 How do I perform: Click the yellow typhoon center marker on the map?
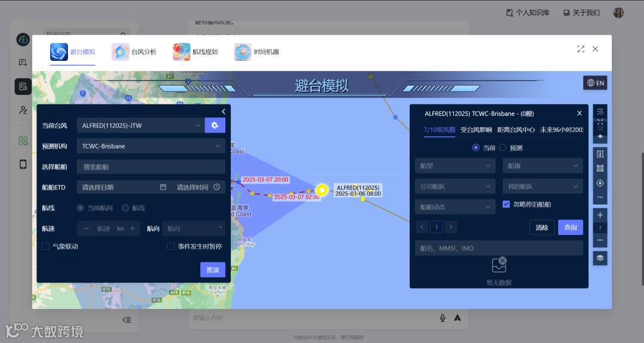click(x=322, y=190)
